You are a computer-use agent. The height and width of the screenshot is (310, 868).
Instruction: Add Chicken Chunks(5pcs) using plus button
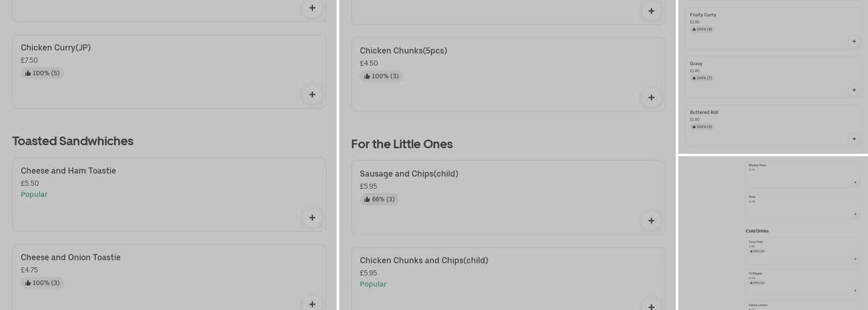tap(651, 97)
